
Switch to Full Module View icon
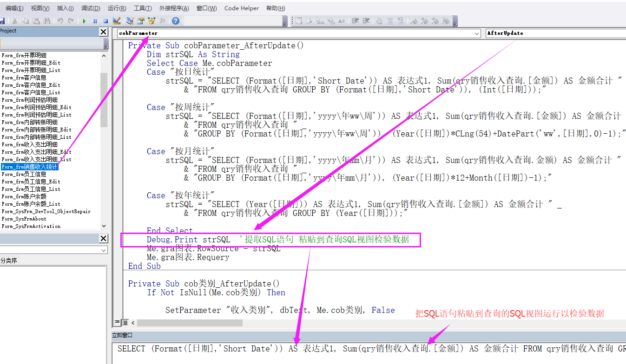125,322
